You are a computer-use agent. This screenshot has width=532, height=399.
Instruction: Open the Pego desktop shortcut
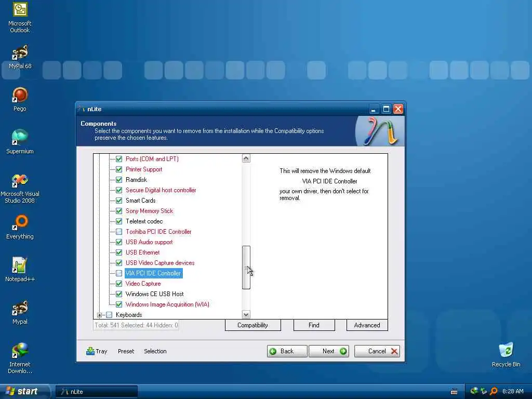click(x=20, y=99)
